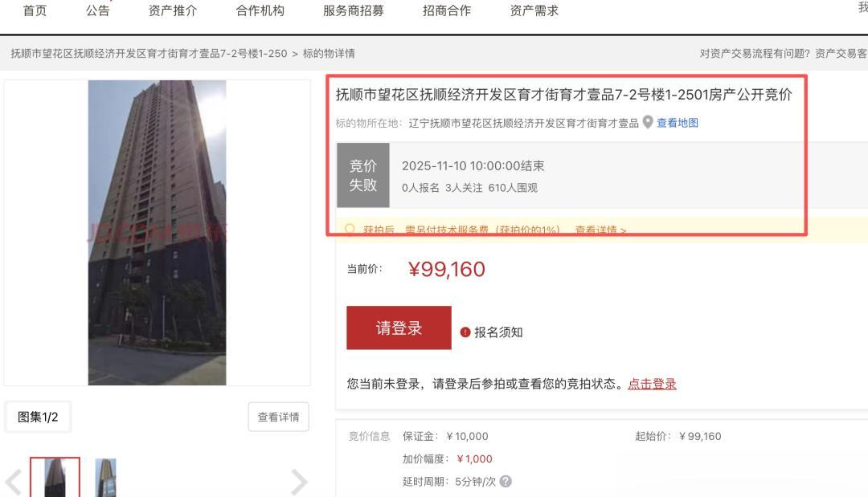
Task: Open the 查看地图 link
Action: pos(678,123)
